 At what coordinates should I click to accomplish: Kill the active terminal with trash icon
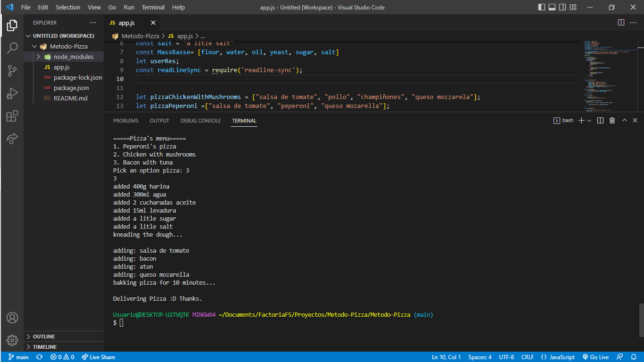(x=612, y=120)
